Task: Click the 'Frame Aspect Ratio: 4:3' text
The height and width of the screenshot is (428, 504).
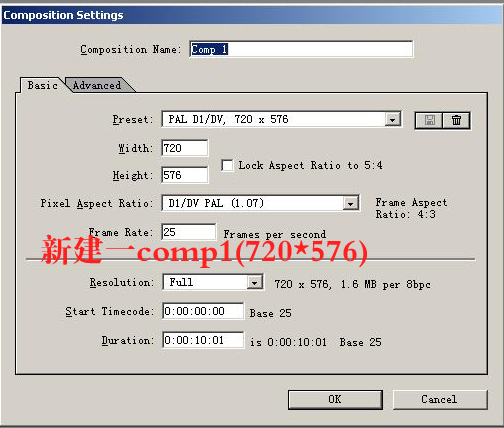Action: tap(411, 208)
